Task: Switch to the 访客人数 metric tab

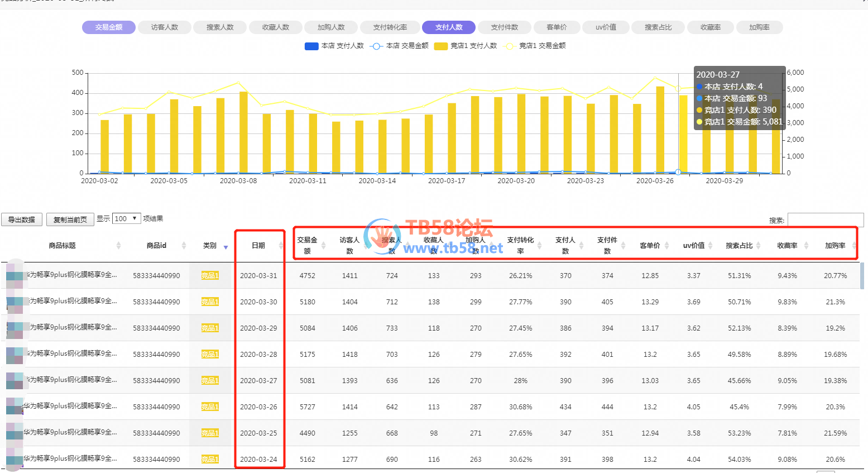Action: pos(165,27)
